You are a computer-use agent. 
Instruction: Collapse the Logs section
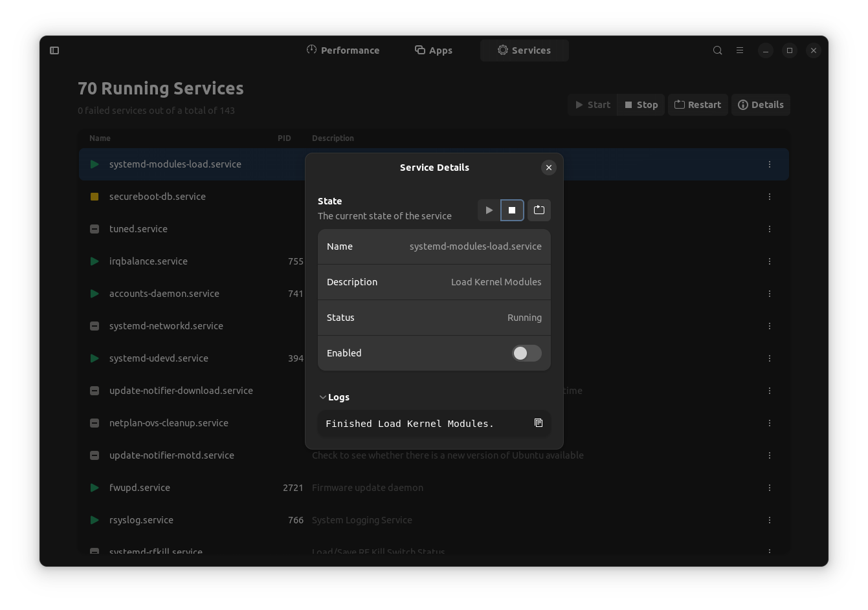pyautogui.click(x=322, y=397)
